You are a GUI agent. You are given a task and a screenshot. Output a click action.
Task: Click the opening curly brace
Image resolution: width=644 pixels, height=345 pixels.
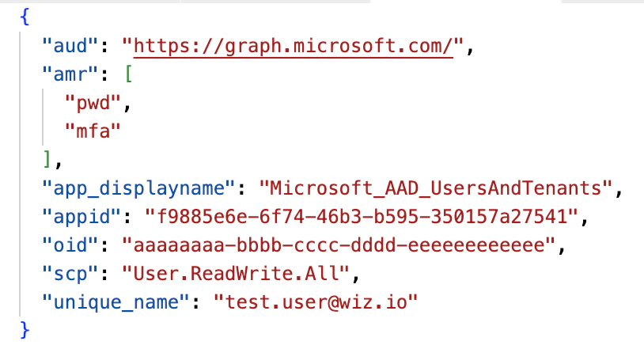tap(26, 17)
